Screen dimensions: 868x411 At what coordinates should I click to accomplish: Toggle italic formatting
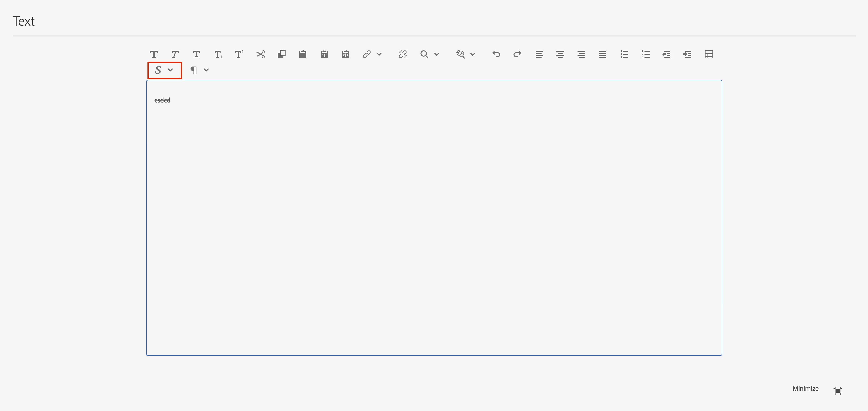[x=175, y=54]
